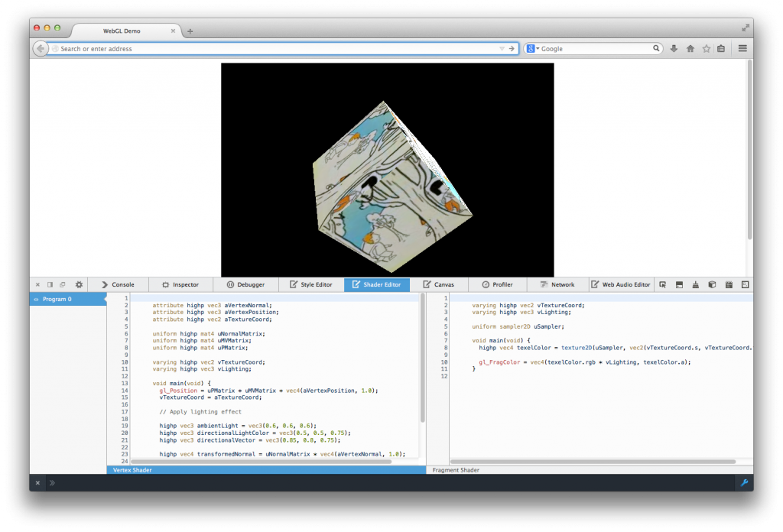Viewport: 783px width, 532px height.
Task: Click the Fragment Shader label bar
Action: click(x=590, y=470)
